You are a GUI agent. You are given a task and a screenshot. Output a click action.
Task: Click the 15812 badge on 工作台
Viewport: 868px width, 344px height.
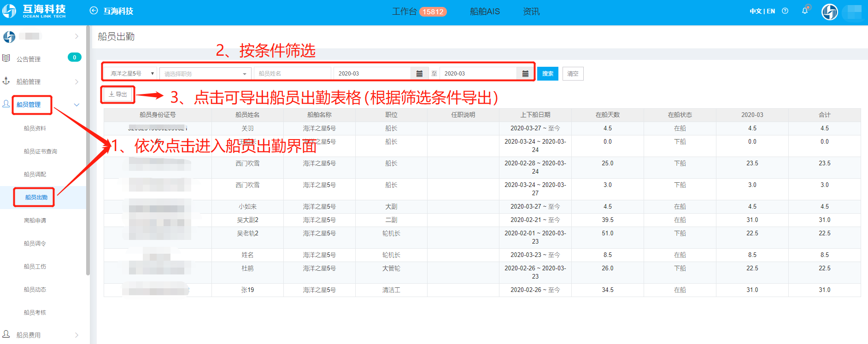(x=433, y=12)
